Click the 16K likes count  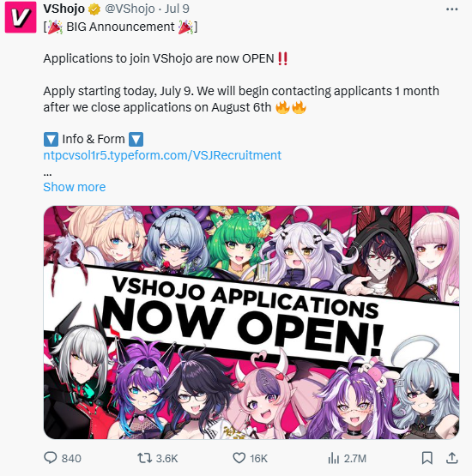(259, 458)
